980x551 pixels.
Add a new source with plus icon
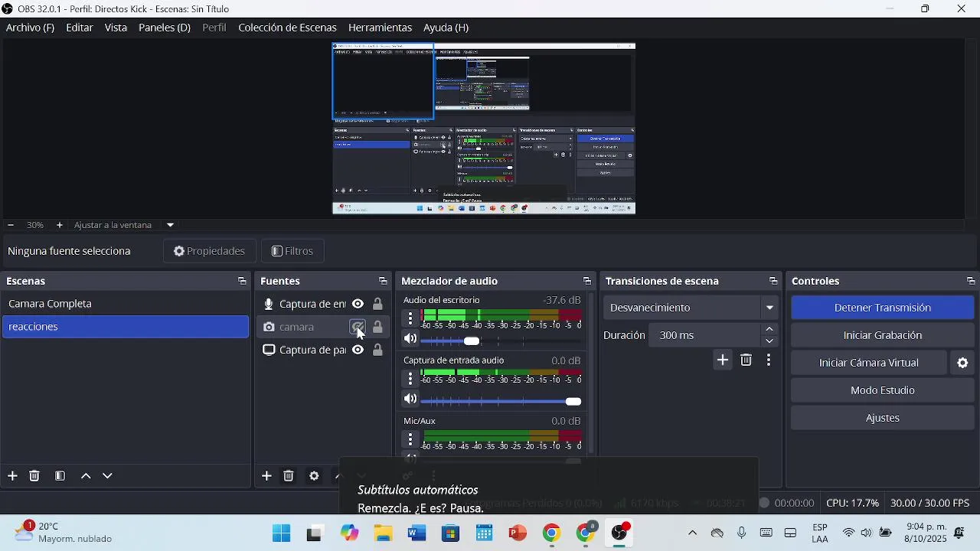[266, 476]
